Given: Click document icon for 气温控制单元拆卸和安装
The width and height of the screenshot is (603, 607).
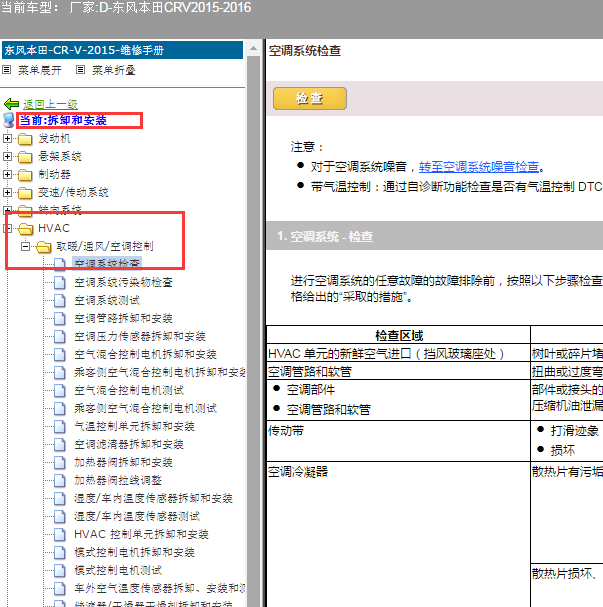Looking at the screenshot, I should (x=60, y=427).
